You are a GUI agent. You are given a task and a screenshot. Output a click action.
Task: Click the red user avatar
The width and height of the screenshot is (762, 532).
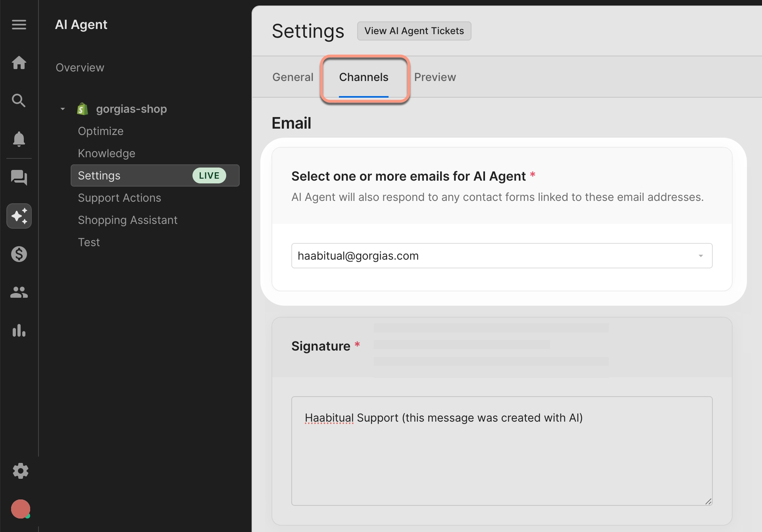(x=21, y=509)
